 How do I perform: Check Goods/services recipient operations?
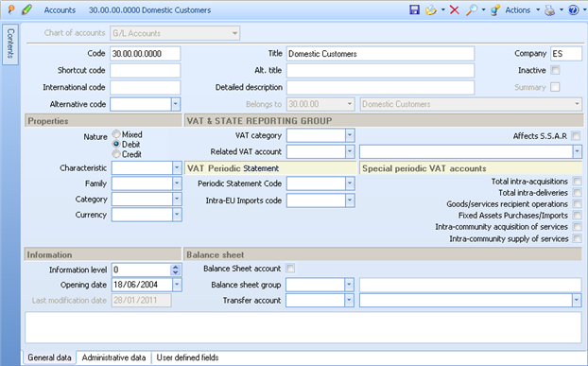(x=577, y=204)
